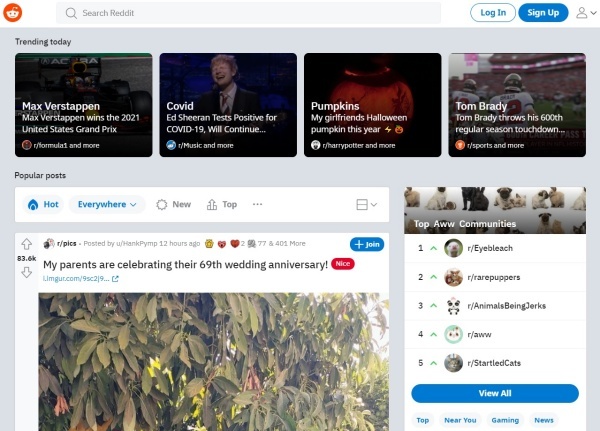Upvote the 69th wedding anniversary post
The width and height of the screenshot is (600, 431).
click(x=26, y=244)
